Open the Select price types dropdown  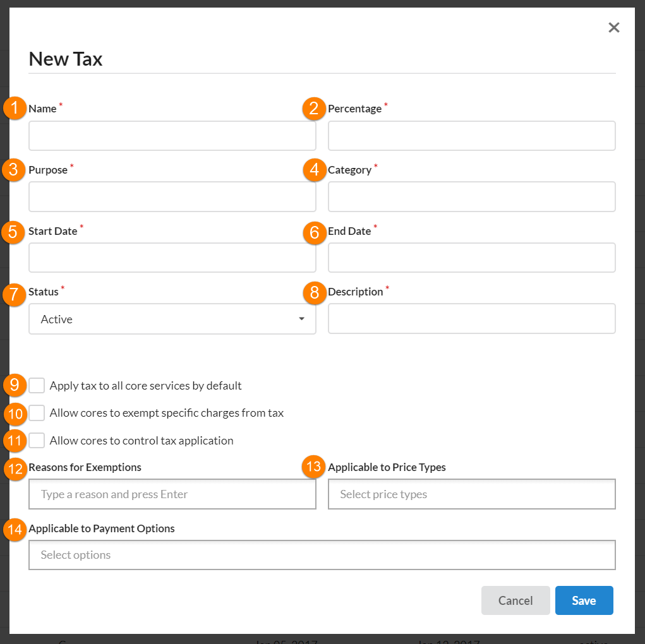pos(471,494)
